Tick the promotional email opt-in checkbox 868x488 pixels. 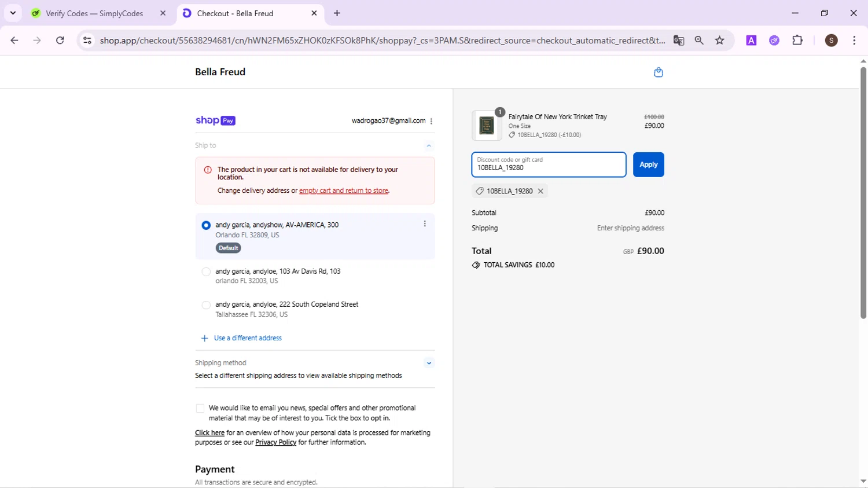coord(200,409)
